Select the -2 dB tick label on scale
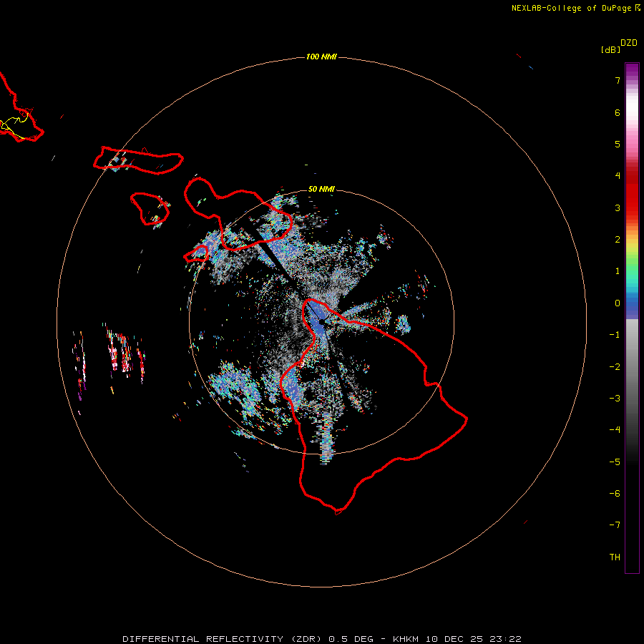644x644 pixels. tap(615, 367)
